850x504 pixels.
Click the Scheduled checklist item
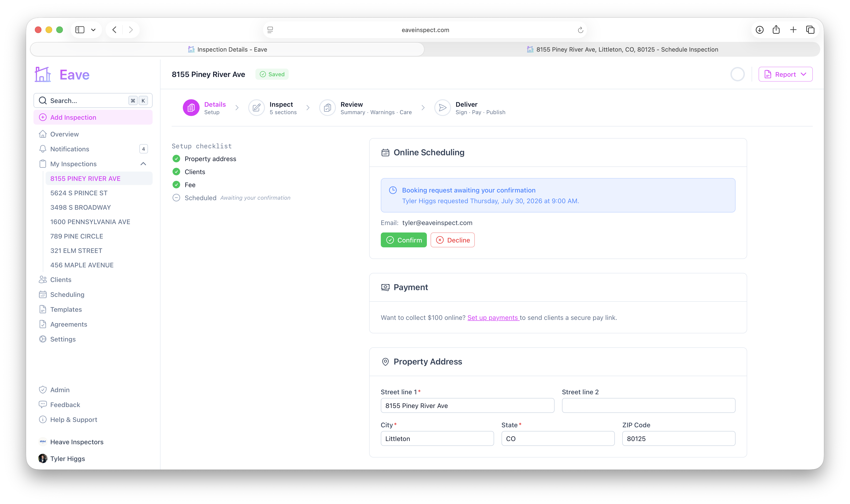[x=231, y=198]
